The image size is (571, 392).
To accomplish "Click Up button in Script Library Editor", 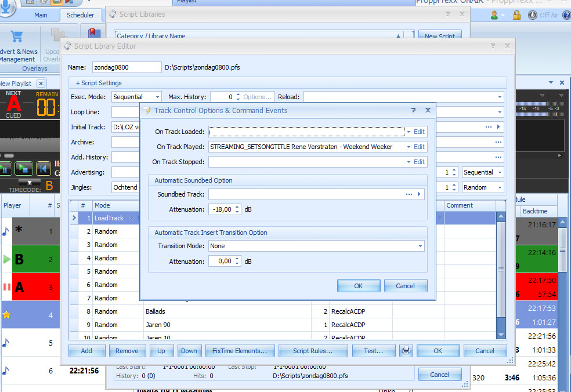I will [161, 350].
